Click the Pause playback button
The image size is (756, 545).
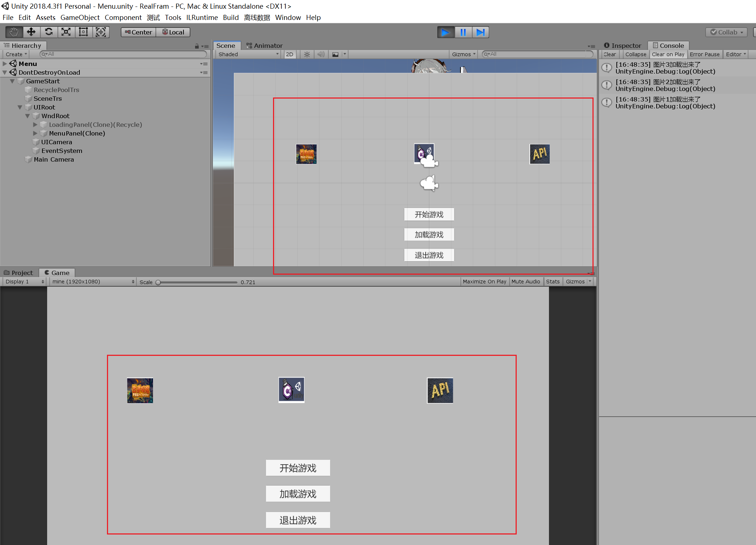[x=463, y=32]
